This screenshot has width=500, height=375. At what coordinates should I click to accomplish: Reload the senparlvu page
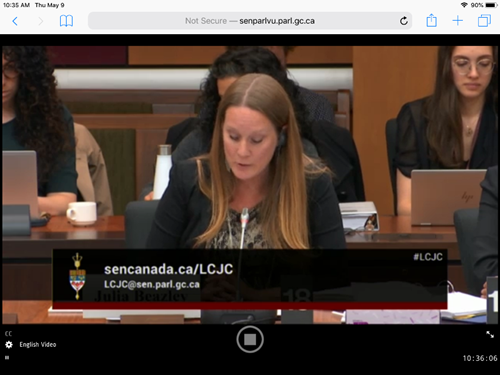404,21
